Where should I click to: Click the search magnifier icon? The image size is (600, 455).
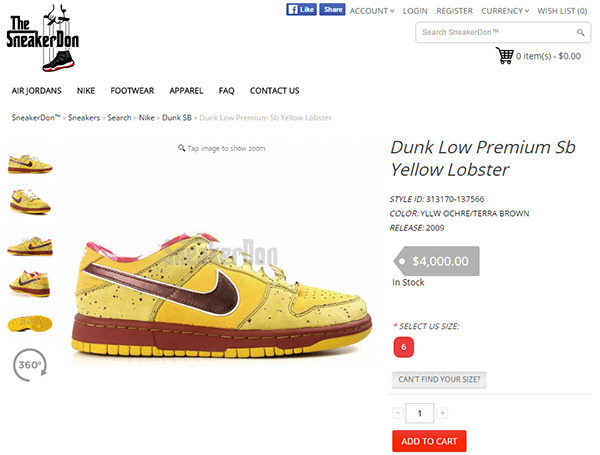(580, 33)
